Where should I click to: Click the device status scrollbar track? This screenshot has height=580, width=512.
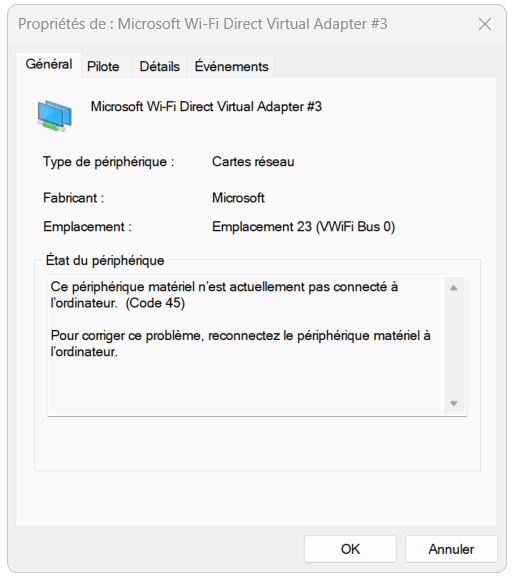(454, 345)
